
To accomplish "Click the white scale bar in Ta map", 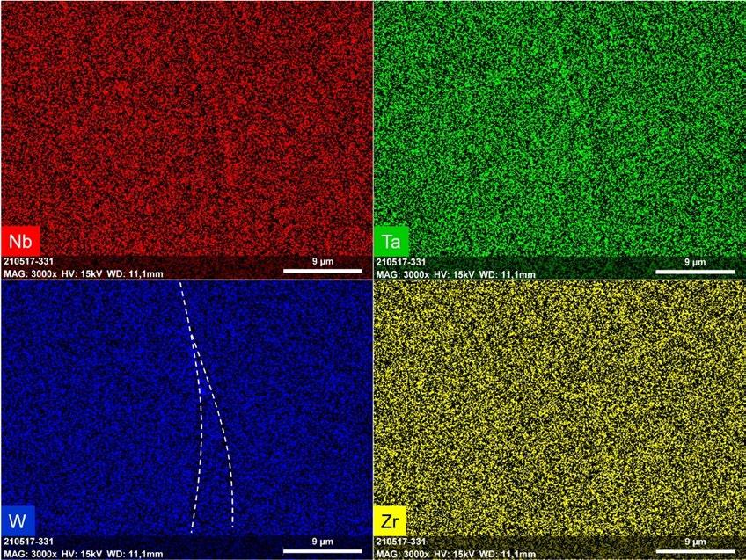I will pos(695,272).
